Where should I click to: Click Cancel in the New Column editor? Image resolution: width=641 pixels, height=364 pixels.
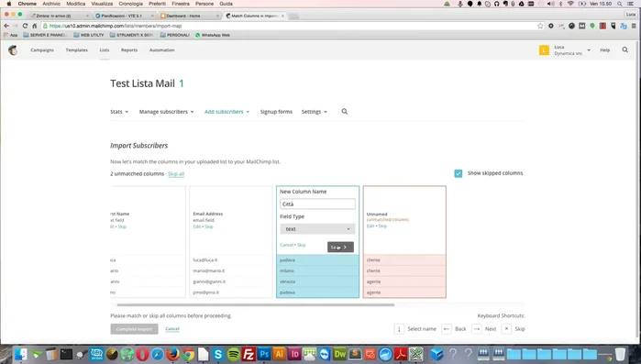pos(286,245)
